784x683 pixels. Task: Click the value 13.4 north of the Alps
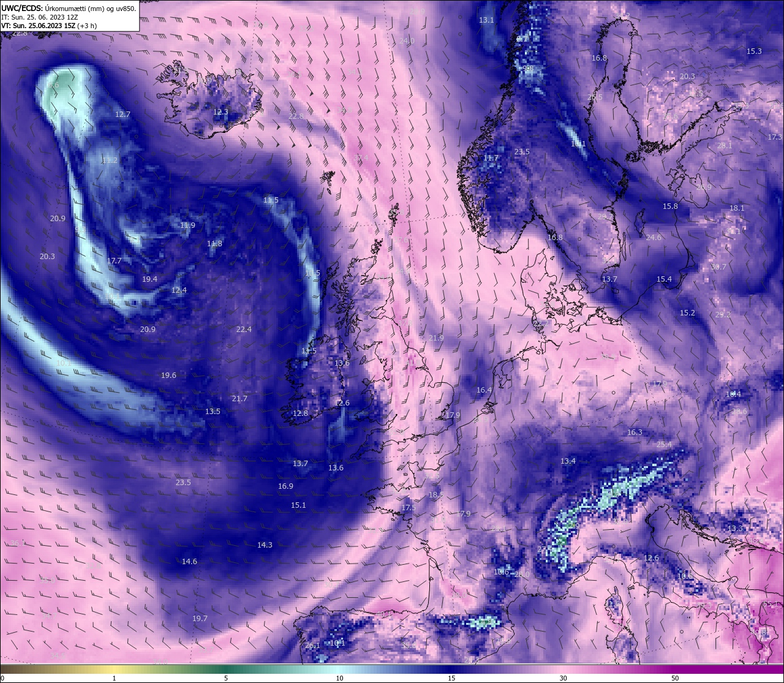click(568, 461)
